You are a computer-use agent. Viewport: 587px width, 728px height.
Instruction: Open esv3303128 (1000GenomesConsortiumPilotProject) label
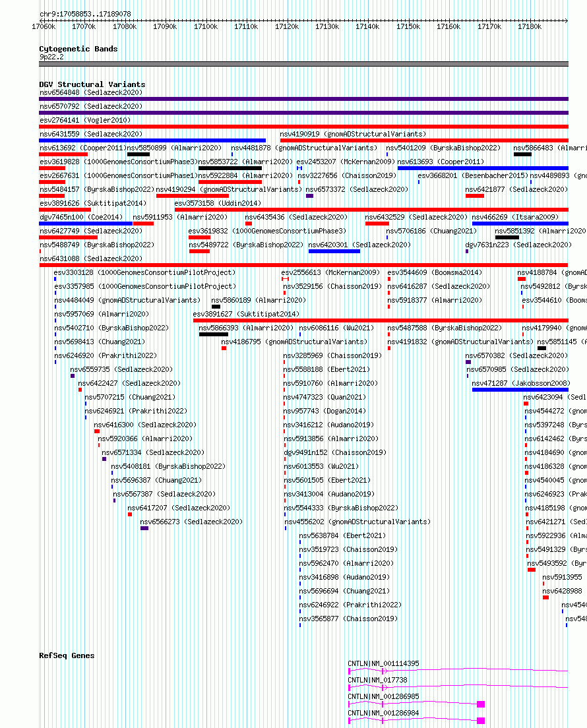pos(144,272)
